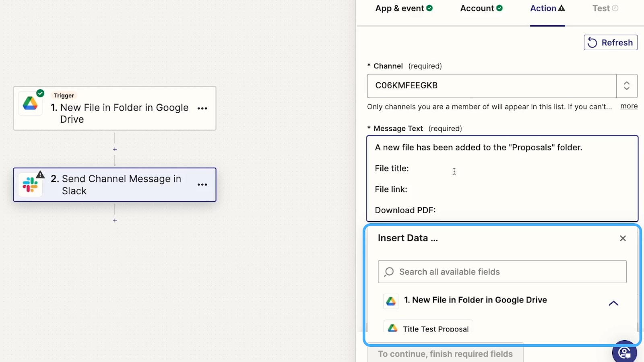644x362 pixels.
Task: Switch to the Account tab
Action: click(481, 8)
